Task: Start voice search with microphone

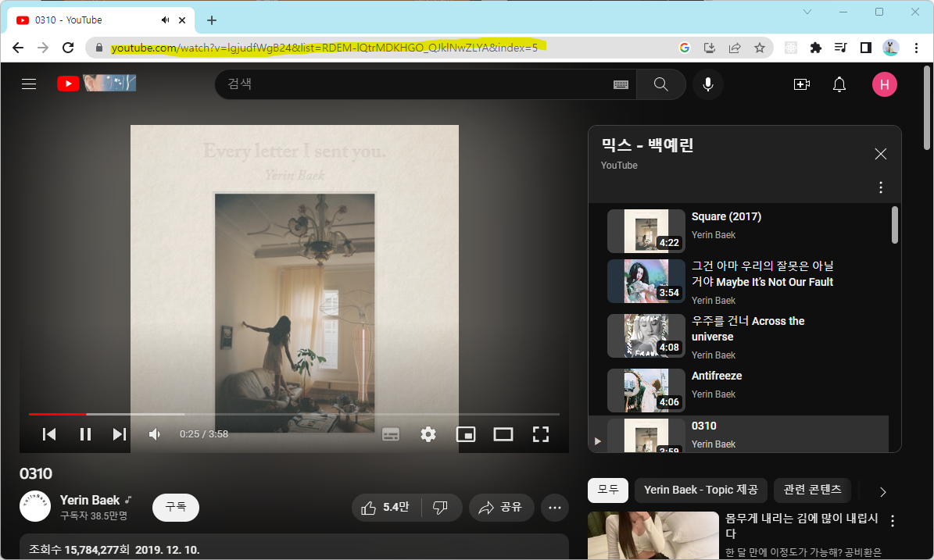Action: pyautogui.click(x=707, y=84)
